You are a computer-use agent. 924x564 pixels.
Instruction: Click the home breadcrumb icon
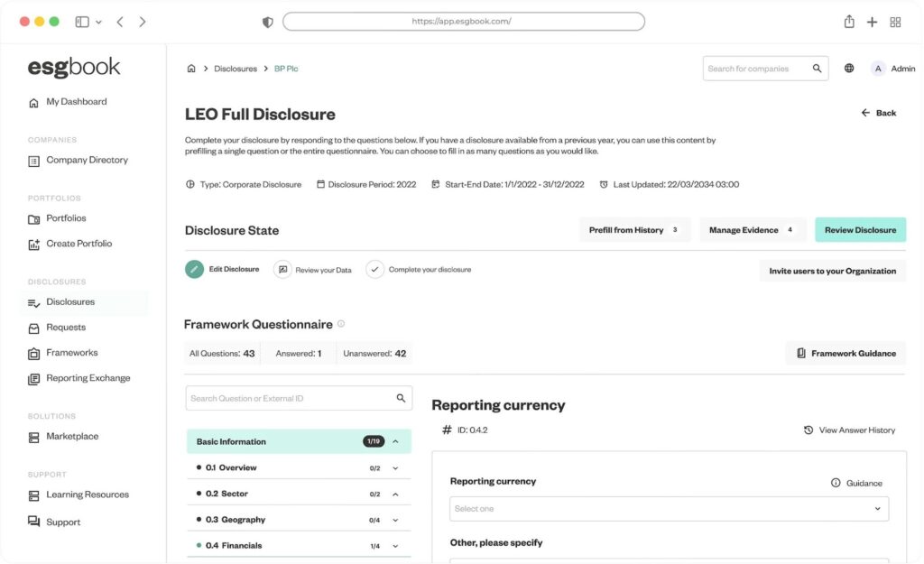[191, 69]
